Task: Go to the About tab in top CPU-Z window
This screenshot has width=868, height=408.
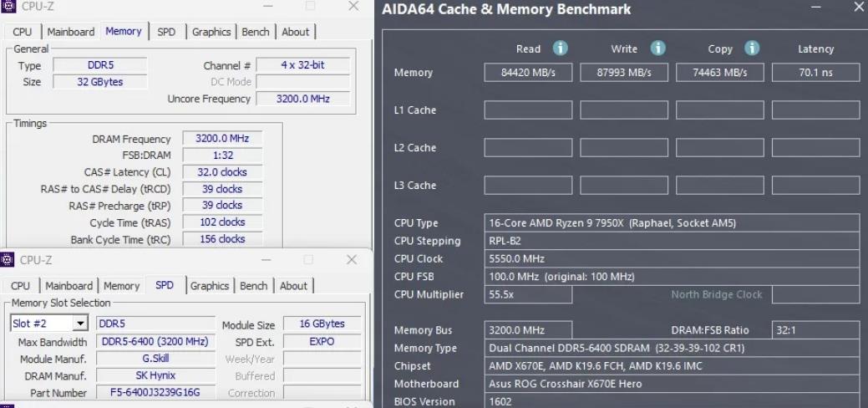Action: pyautogui.click(x=295, y=32)
